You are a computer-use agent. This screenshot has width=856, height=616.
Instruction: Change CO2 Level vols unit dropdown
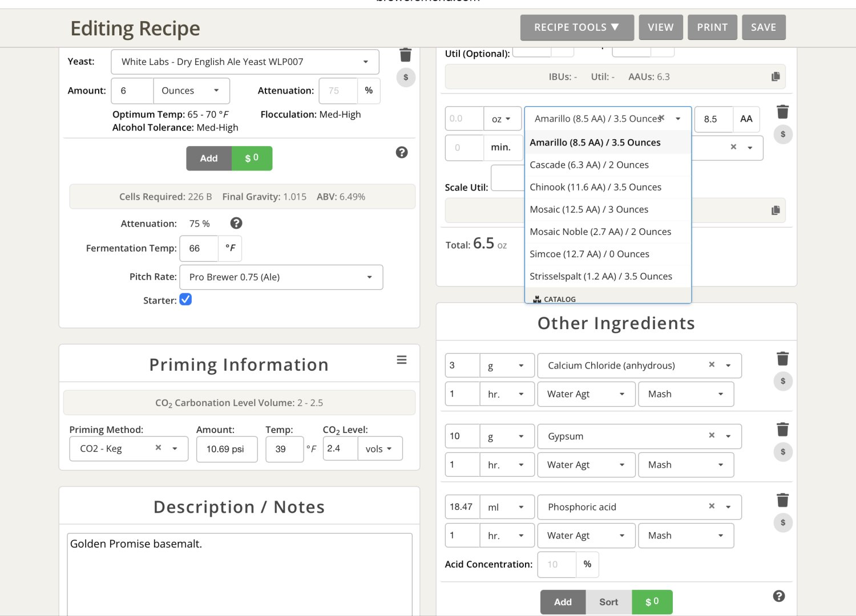coord(380,449)
